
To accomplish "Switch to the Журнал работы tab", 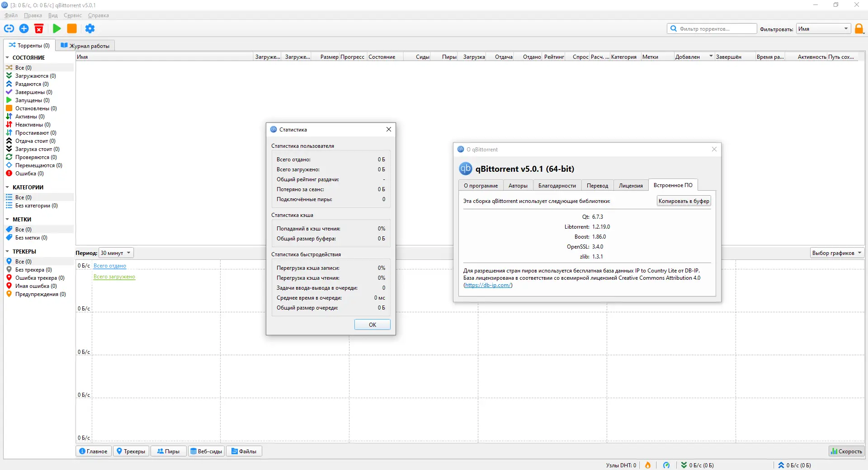I will (x=85, y=46).
